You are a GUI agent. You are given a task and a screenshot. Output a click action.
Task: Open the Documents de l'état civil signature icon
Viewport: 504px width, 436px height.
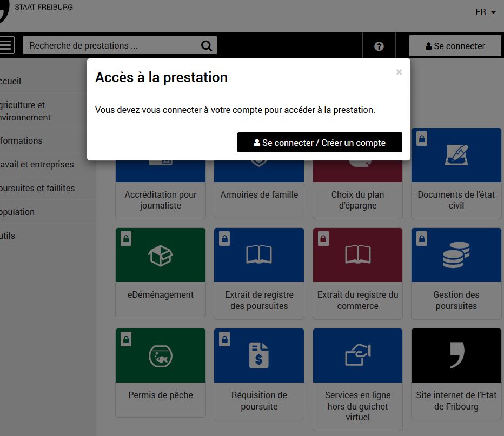[x=455, y=155]
